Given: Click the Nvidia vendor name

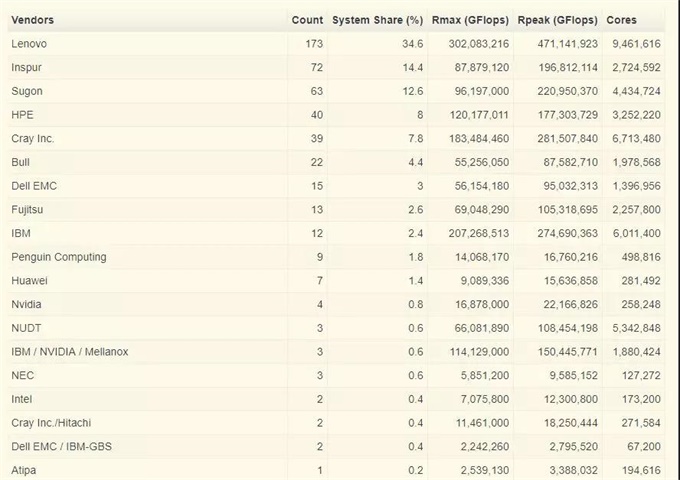Looking at the screenshot, I should coord(26,304).
